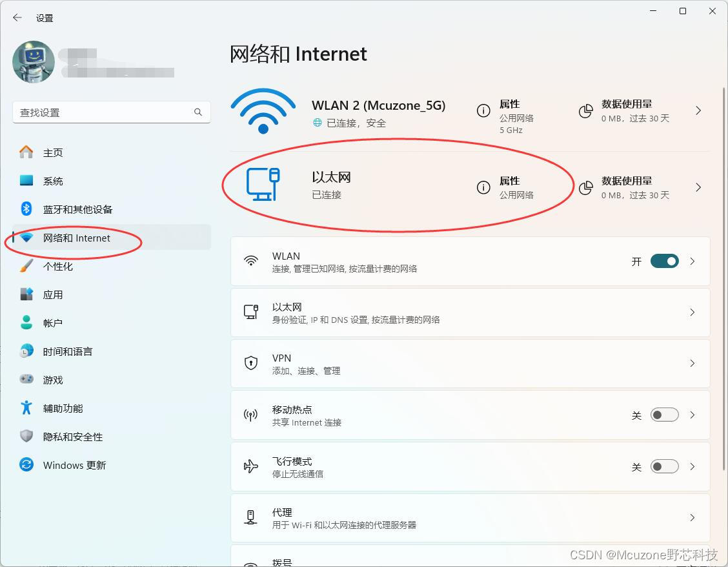Click the 移动热点 hotspot icon
The width and height of the screenshot is (728, 567).
(x=250, y=415)
